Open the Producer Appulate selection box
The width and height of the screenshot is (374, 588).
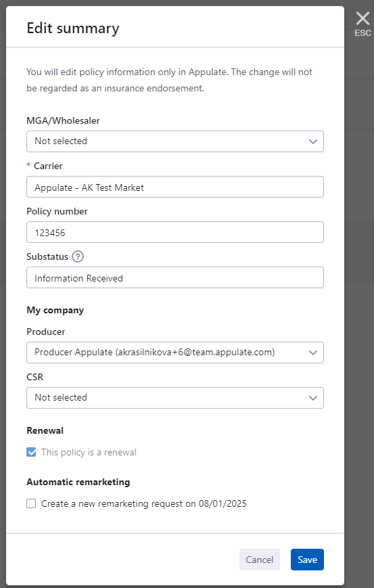click(x=175, y=353)
